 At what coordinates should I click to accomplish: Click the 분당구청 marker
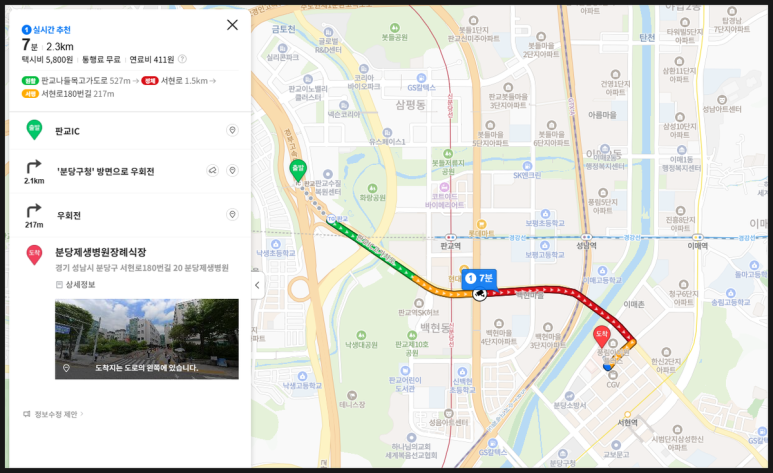coord(562,454)
